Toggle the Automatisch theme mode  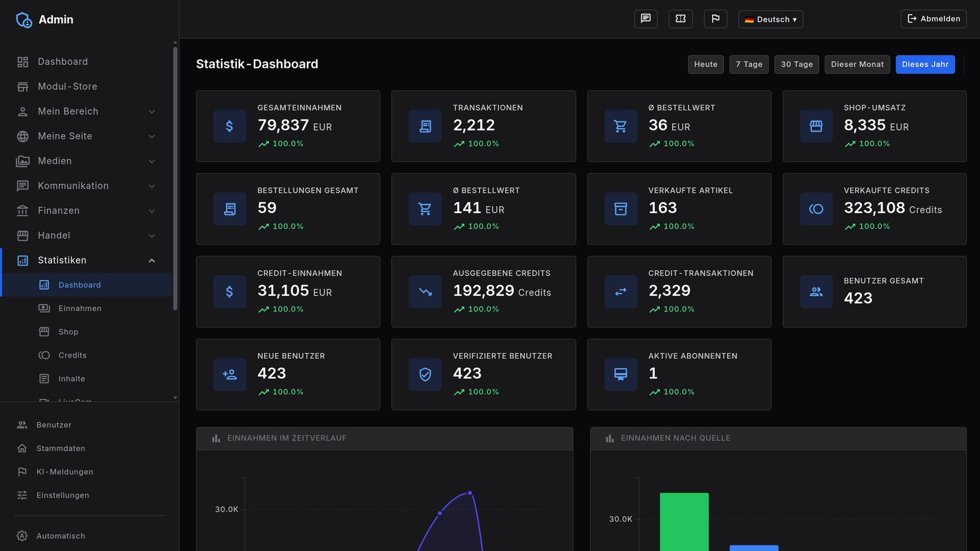[89, 536]
